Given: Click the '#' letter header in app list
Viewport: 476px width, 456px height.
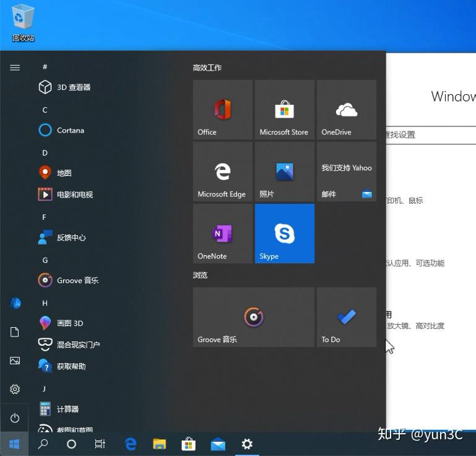Looking at the screenshot, I should [45, 67].
